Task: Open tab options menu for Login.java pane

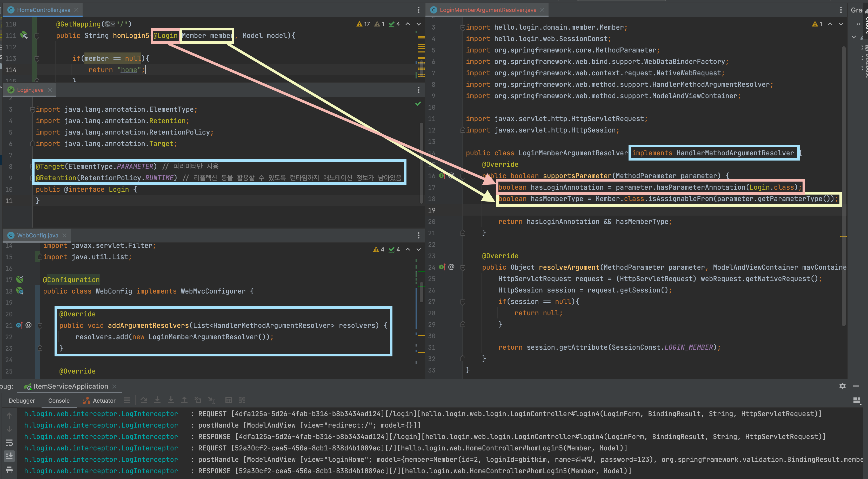Action: pos(418,90)
